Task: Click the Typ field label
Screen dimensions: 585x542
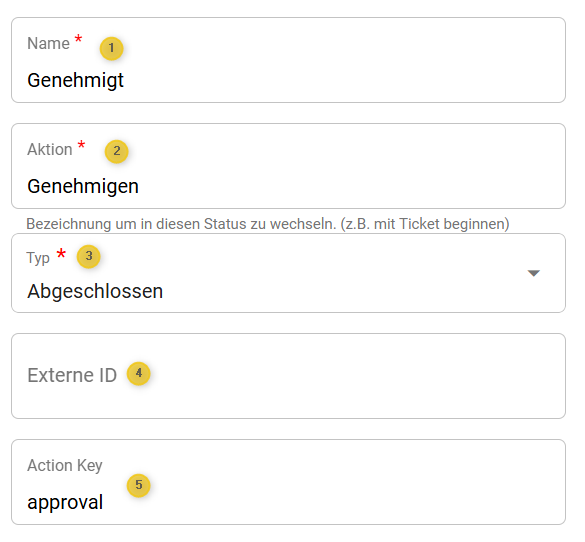Action: click(38, 258)
